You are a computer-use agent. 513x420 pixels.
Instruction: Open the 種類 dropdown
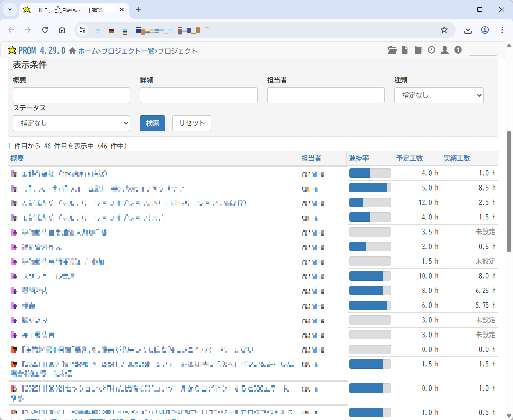click(438, 95)
